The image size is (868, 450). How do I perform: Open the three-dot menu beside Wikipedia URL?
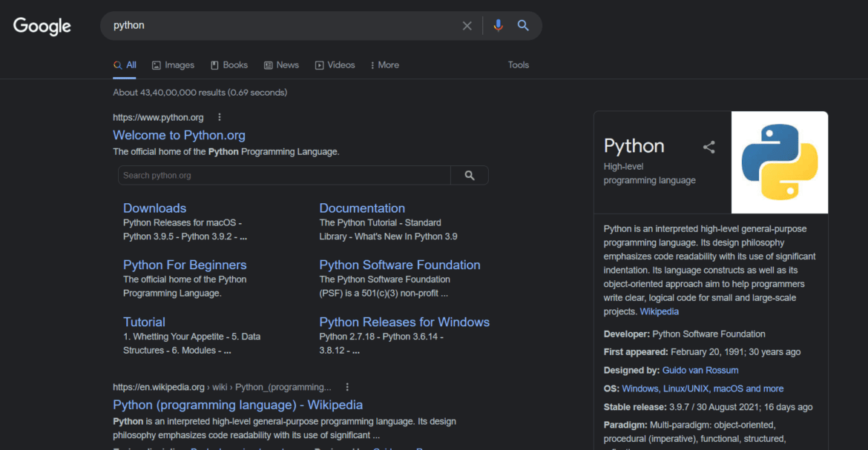pos(347,387)
